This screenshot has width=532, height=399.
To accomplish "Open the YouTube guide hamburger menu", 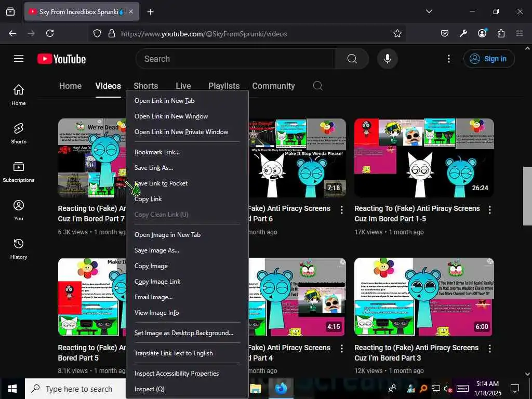I will pyautogui.click(x=19, y=59).
